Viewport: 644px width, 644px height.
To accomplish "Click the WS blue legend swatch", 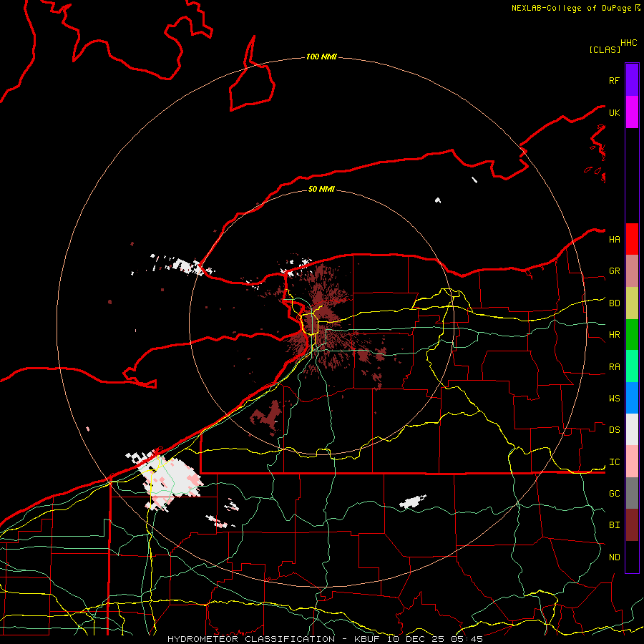I will [x=632, y=398].
